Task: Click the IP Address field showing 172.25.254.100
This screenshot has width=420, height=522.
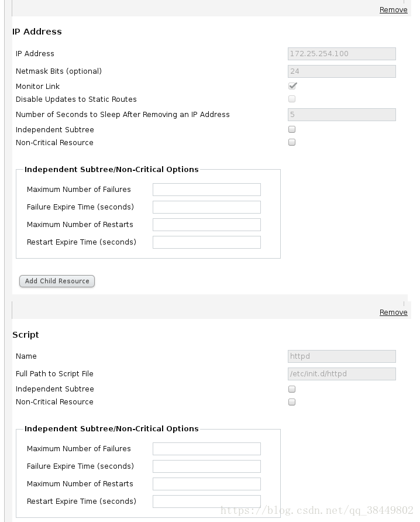Action: tap(342, 54)
